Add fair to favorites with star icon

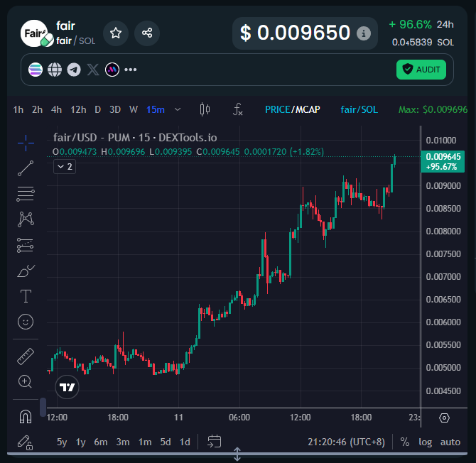pyautogui.click(x=116, y=33)
